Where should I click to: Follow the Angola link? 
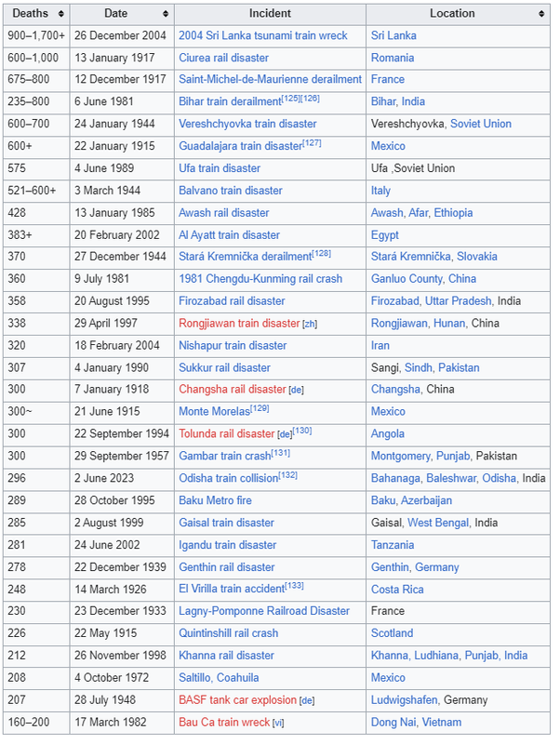(388, 434)
